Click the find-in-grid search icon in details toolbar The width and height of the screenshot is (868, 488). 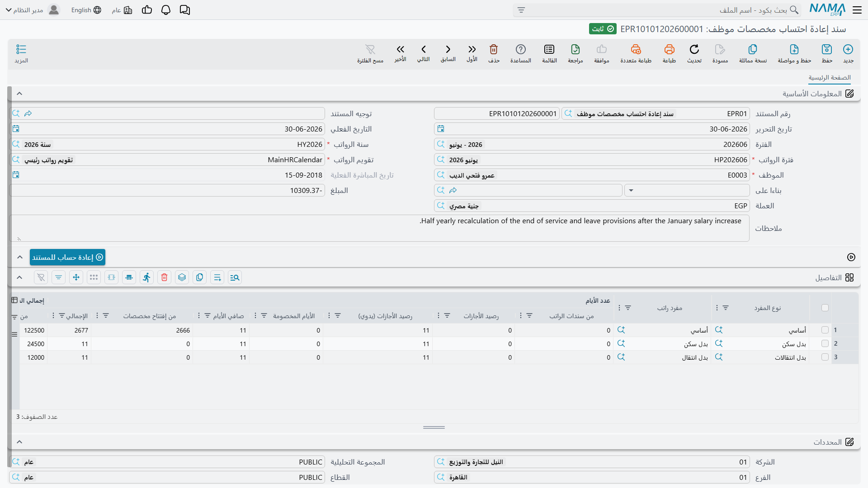tap(235, 277)
